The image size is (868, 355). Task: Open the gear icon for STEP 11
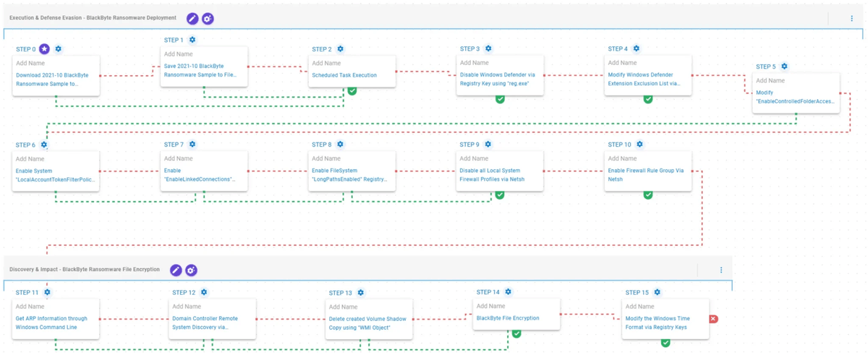(47, 292)
